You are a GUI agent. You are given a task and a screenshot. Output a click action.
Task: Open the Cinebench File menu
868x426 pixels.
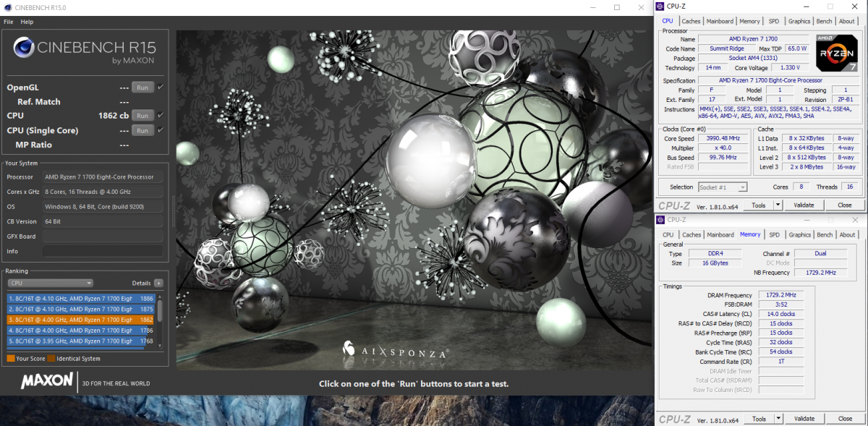[x=9, y=22]
